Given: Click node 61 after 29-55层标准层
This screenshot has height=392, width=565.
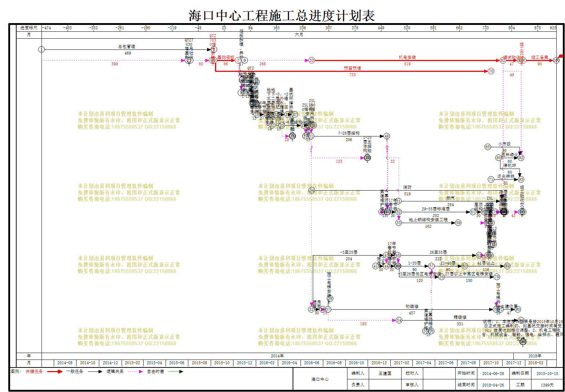Looking at the screenshot, I should [473, 212].
